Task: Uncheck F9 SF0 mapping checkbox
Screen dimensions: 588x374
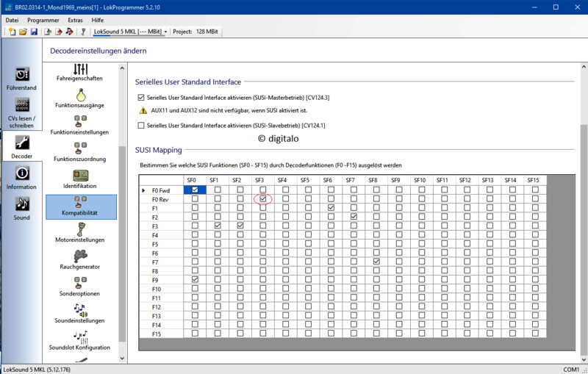Action: pos(195,279)
